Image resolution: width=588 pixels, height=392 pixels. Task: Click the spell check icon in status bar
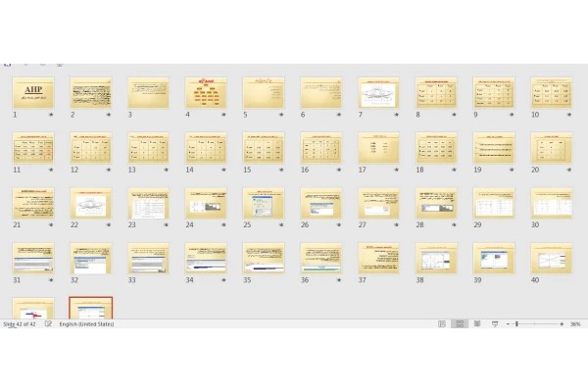[48, 323]
